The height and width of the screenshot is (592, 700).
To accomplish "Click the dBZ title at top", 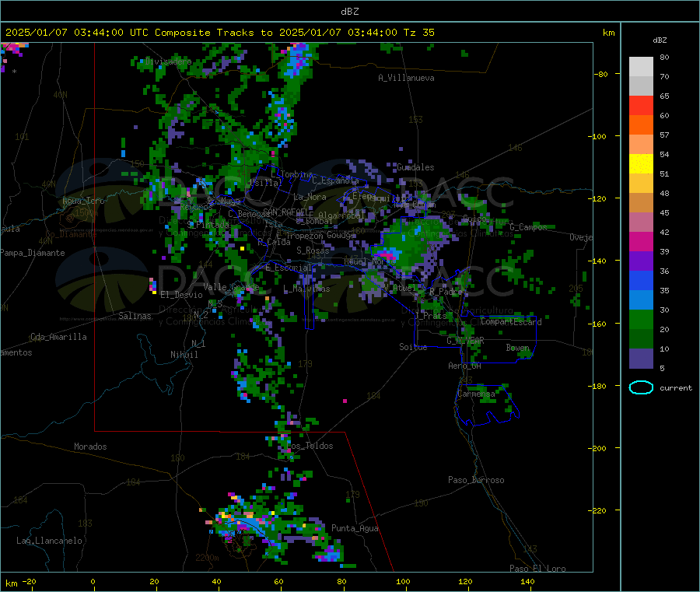I will [349, 12].
